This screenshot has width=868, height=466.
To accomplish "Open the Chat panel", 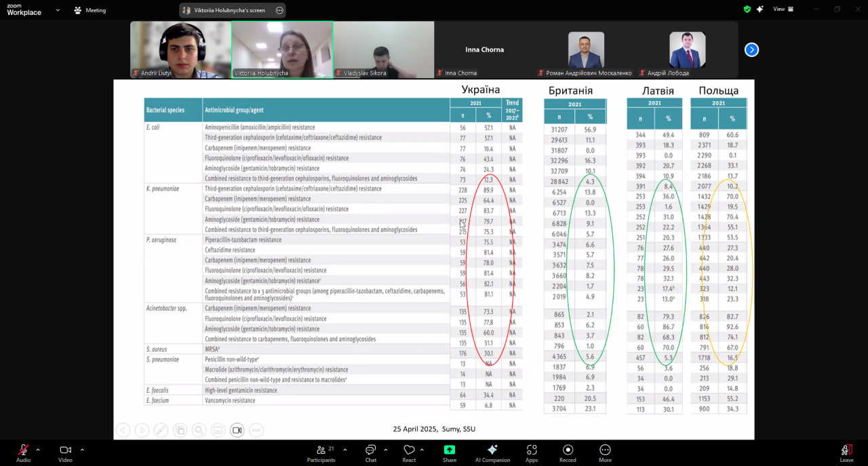I will [x=371, y=452].
